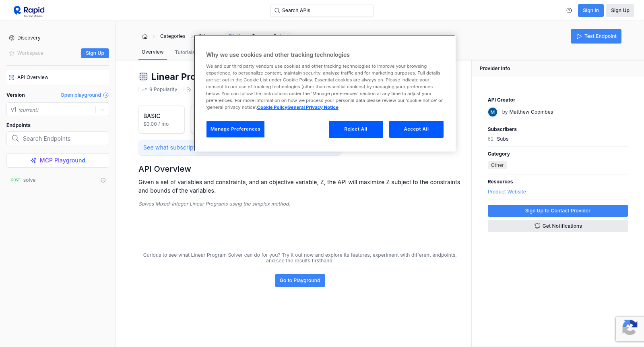Screen dimensions: 644x347
Task: Click the reCAPTCHA badge
Action: [x=630, y=329]
